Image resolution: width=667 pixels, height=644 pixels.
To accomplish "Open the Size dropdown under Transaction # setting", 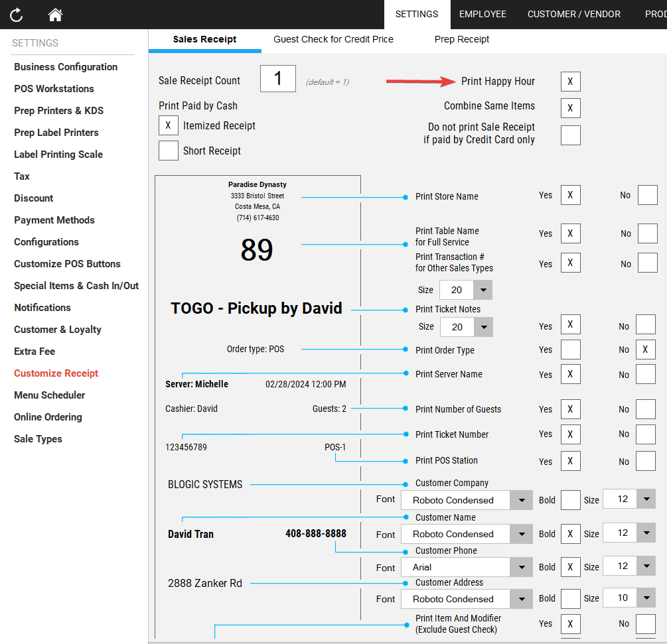I will [x=483, y=290].
